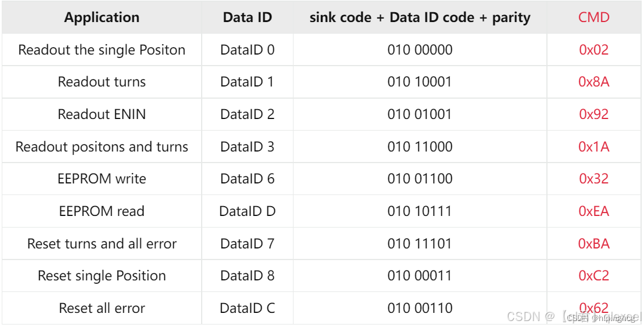Click the EEPROM write cell
Viewport: 644px width, 328px height.
pyautogui.click(x=102, y=179)
